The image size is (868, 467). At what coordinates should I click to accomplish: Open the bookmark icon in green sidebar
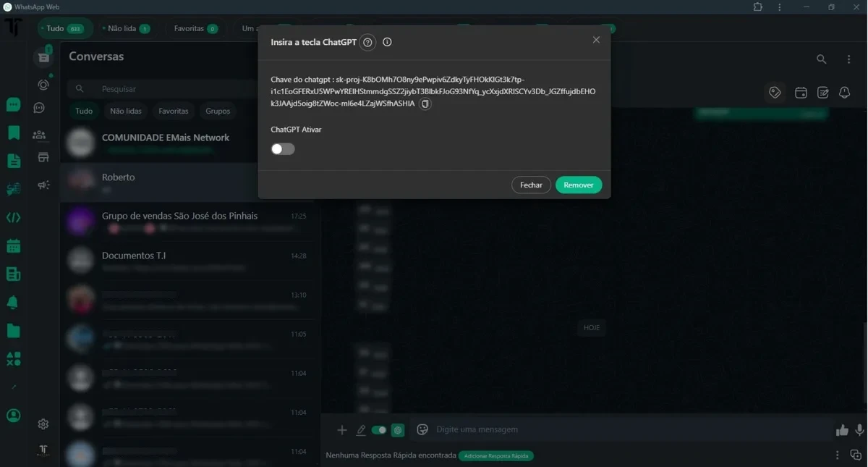click(13, 132)
